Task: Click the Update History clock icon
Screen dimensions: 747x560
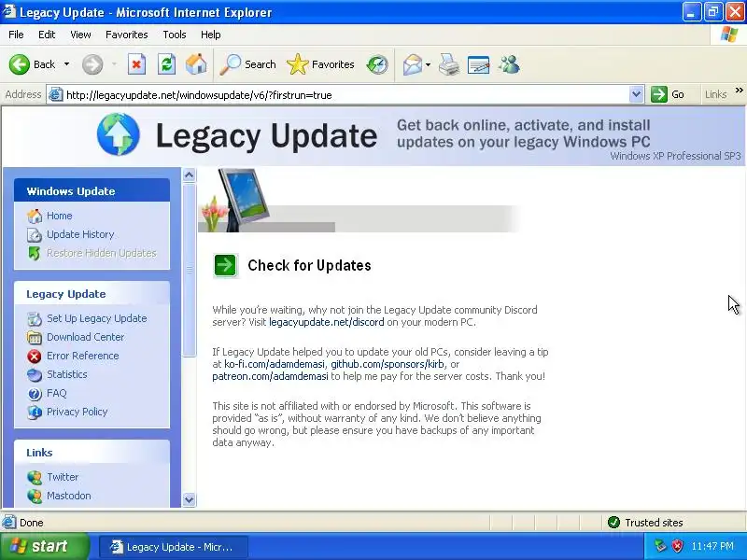Action: tap(35, 235)
